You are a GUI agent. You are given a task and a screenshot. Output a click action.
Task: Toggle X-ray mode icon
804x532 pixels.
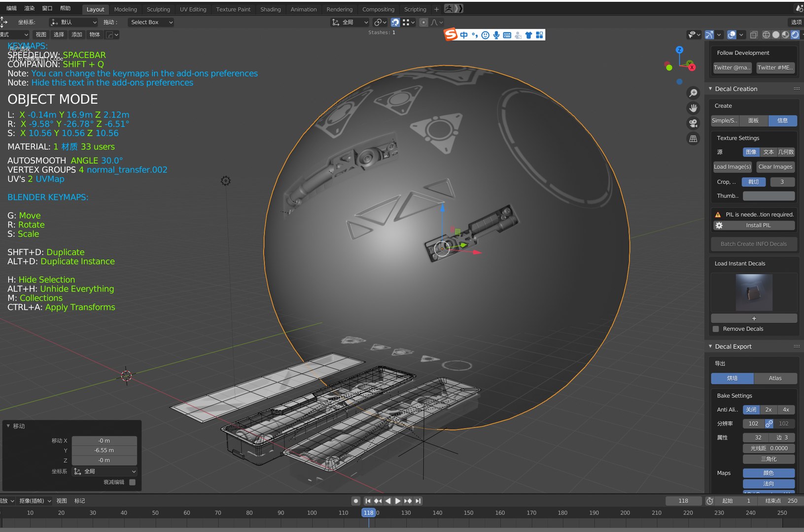(x=754, y=35)
